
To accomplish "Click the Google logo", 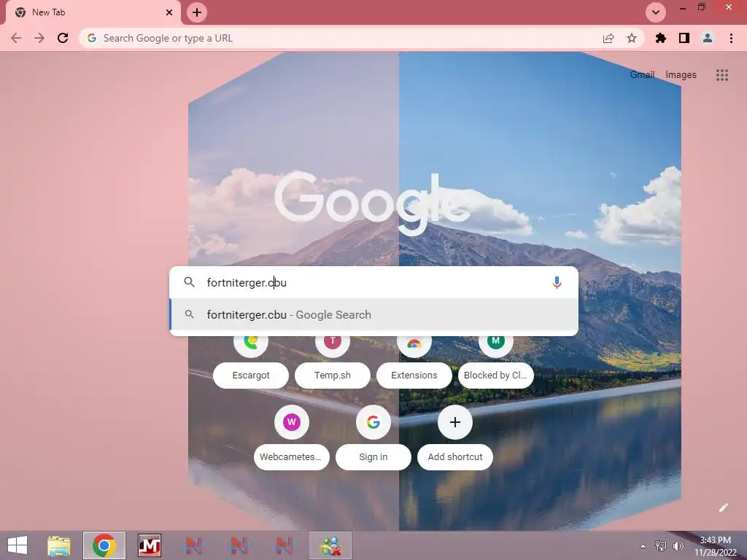I will click(x=372, y=203).
